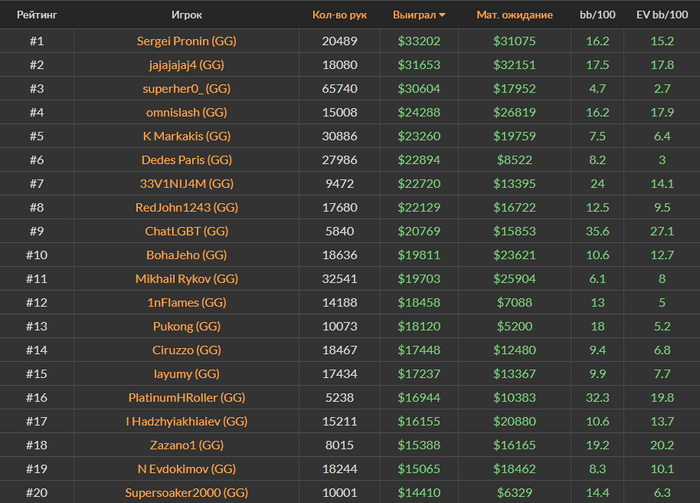Open K Markakis player page
The width and height of the screenshot is (700, 503).
click(x=187, y=136)
